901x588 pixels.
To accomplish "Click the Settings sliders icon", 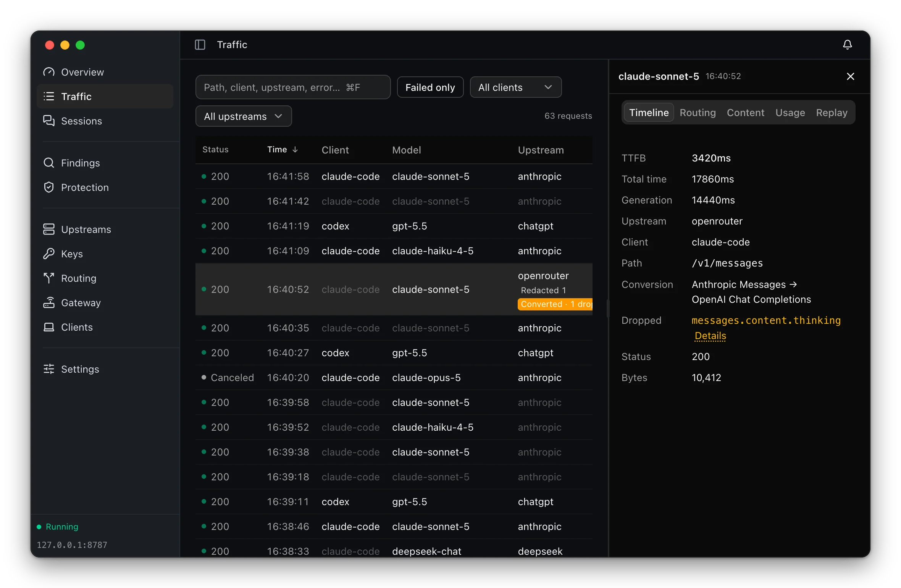I will pos(49,369).
